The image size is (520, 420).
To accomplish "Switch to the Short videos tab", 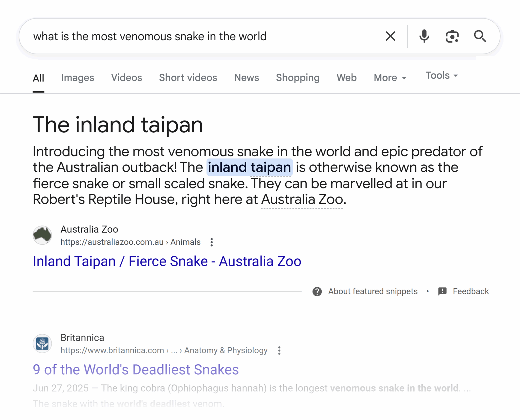I will [x=188, y=78].
